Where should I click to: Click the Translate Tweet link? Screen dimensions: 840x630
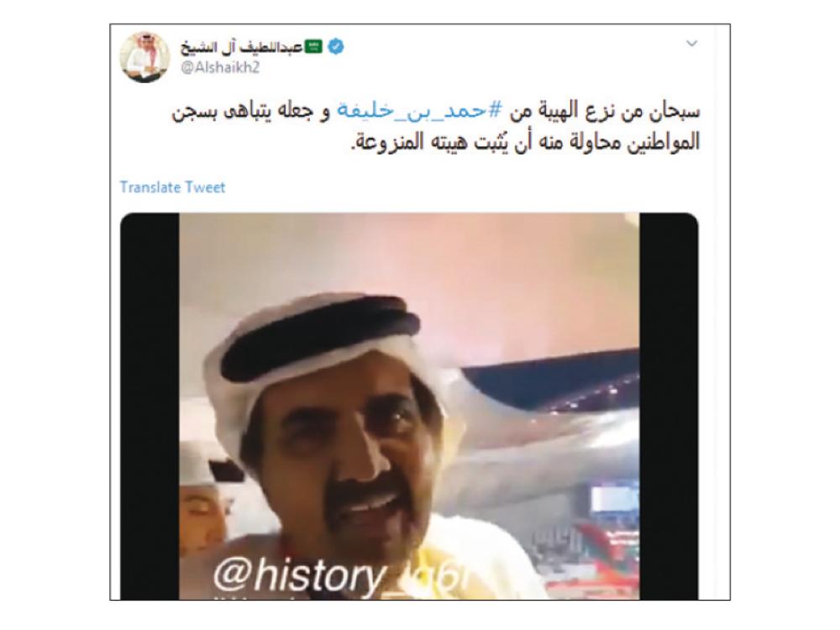tap(172, 187)
